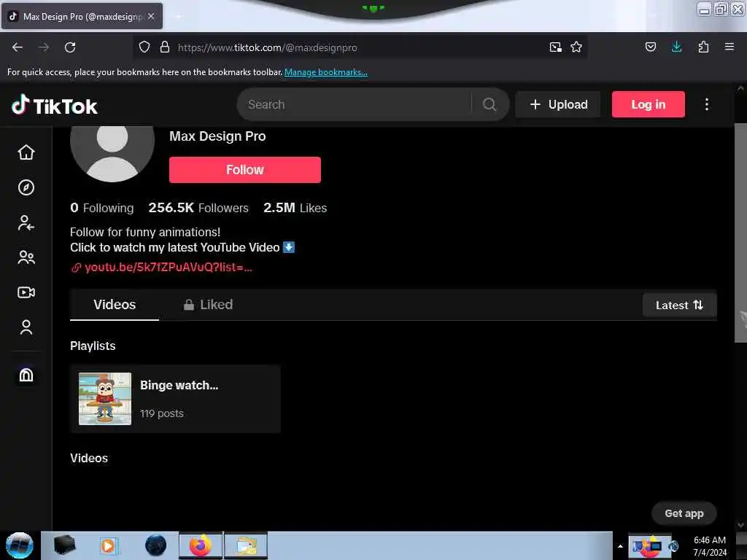
Task: Bookmark this page with the star icon
Action: coord(576,47)
